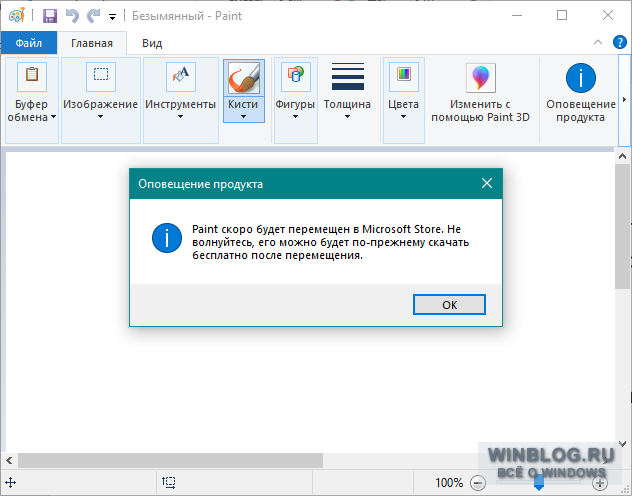This screenshot has width=632, height=496.
Task: Click the Фигуры shapes icon
Action: click(296, 76)
